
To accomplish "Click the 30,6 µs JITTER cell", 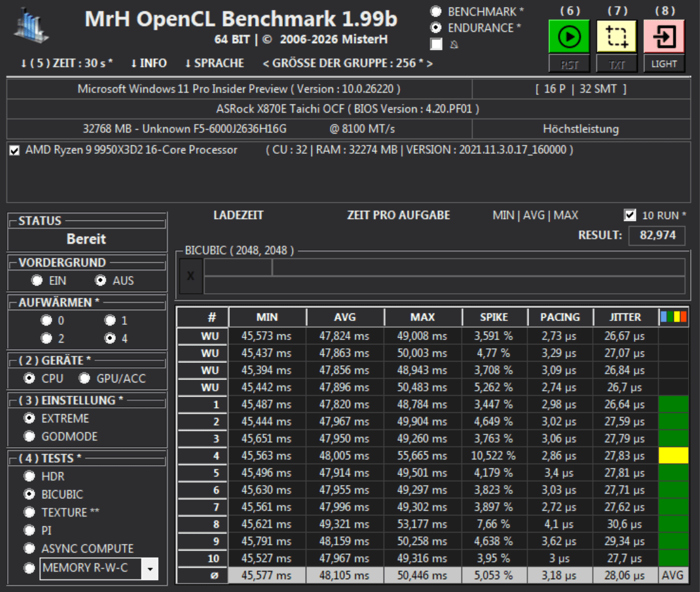I will [x=625, y=524].
